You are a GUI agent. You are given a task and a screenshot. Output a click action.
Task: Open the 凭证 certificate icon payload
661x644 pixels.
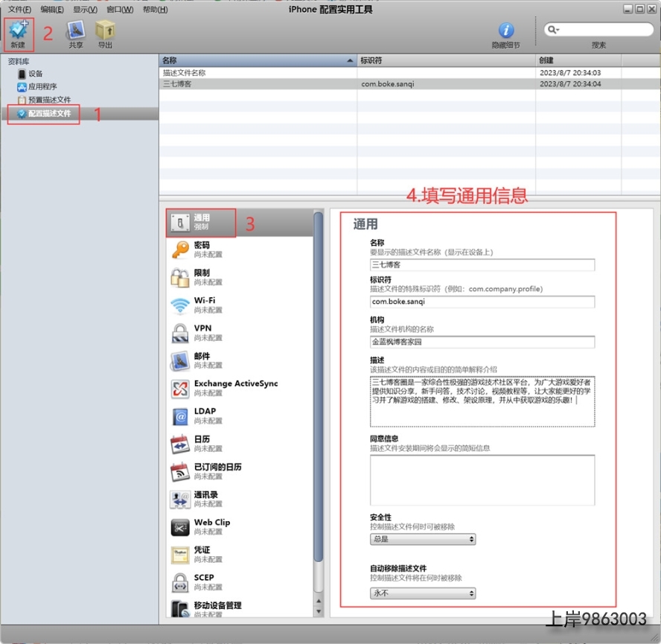[180, 555]
